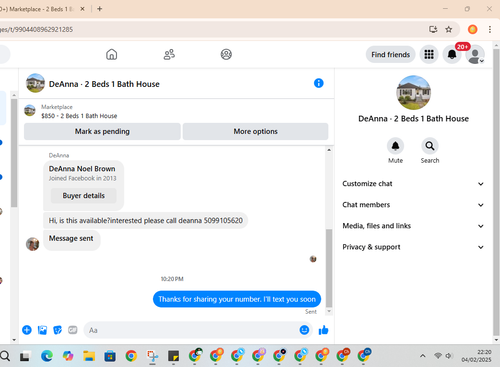Open Sticky Notes from the taskbar
Viewport: 500px width, 367px height.
pyautogui.click(x=173, y=356)
